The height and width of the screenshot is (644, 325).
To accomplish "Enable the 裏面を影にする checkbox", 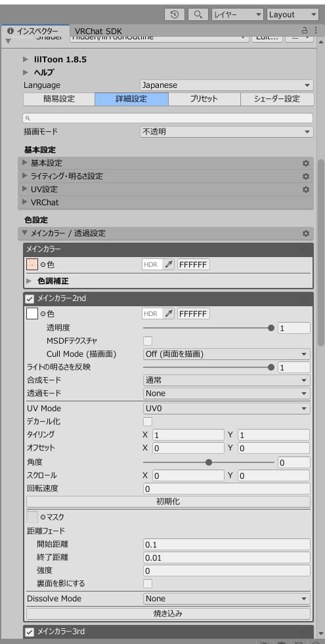I will pos(148,583).
